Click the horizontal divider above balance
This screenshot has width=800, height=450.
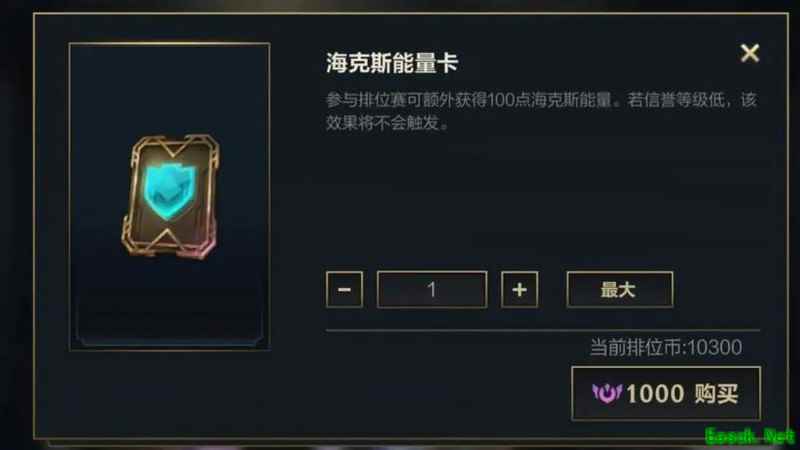point(543,331)
